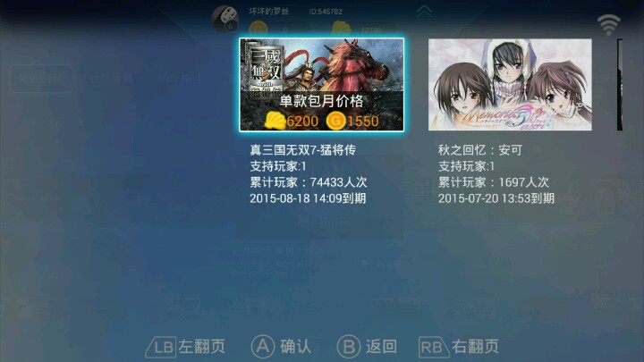The image size is (644, 362).
Task: Tap the 左翻页 label
Action: click(201, 347)
